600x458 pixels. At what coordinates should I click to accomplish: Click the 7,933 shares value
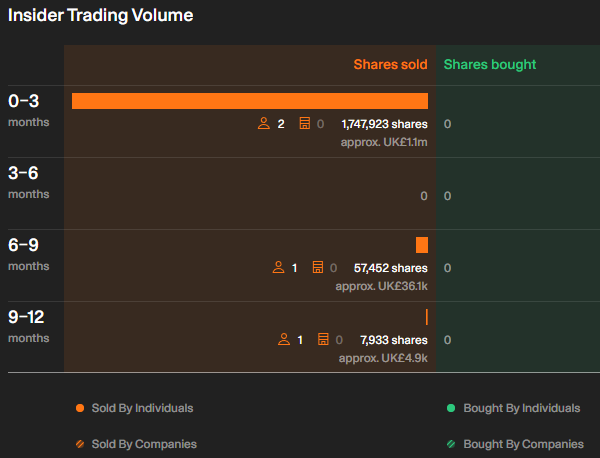click(394, 340)
